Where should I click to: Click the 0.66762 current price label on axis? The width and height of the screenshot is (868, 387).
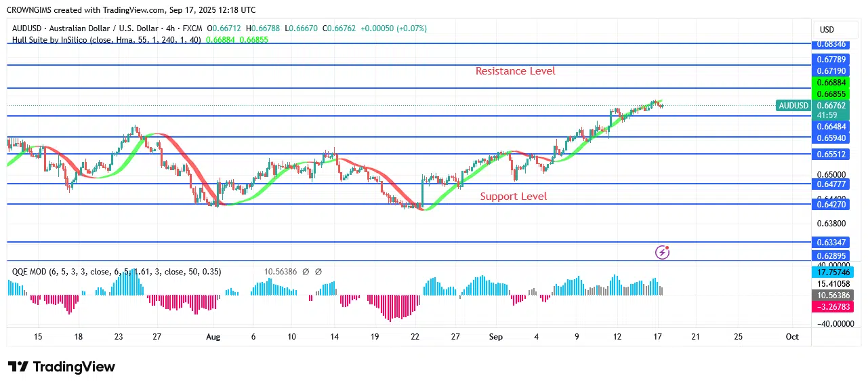tap(832, 106)
